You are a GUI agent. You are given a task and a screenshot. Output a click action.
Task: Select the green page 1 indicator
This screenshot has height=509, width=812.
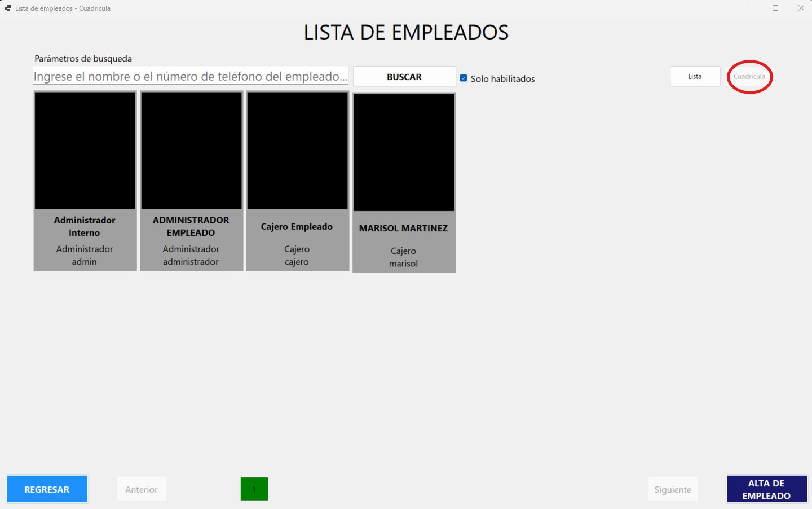click(254, 489)
